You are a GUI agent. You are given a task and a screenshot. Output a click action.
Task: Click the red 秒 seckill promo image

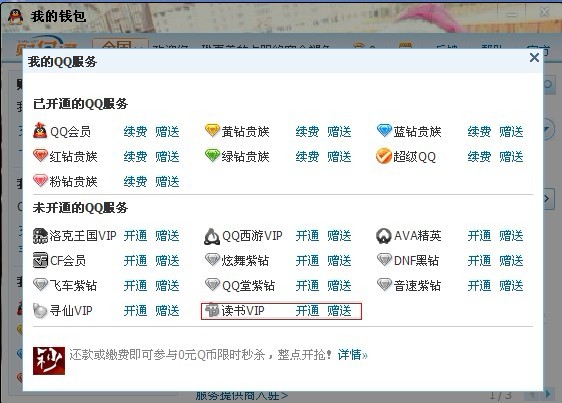[49, 361]
